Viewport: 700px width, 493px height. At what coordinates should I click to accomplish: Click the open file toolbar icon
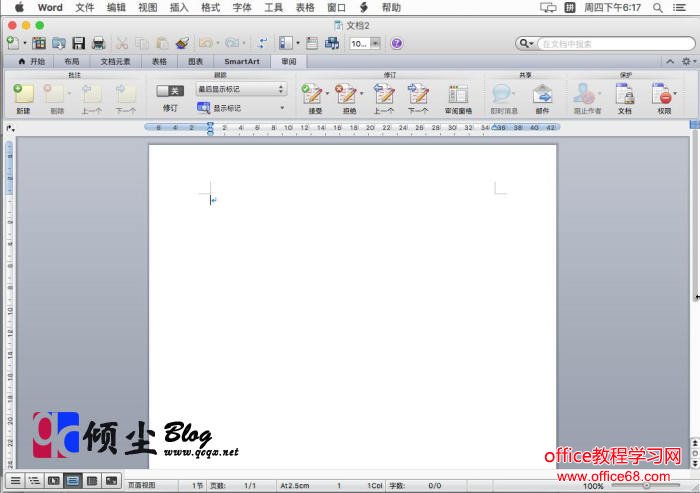(x=58, y=43)
